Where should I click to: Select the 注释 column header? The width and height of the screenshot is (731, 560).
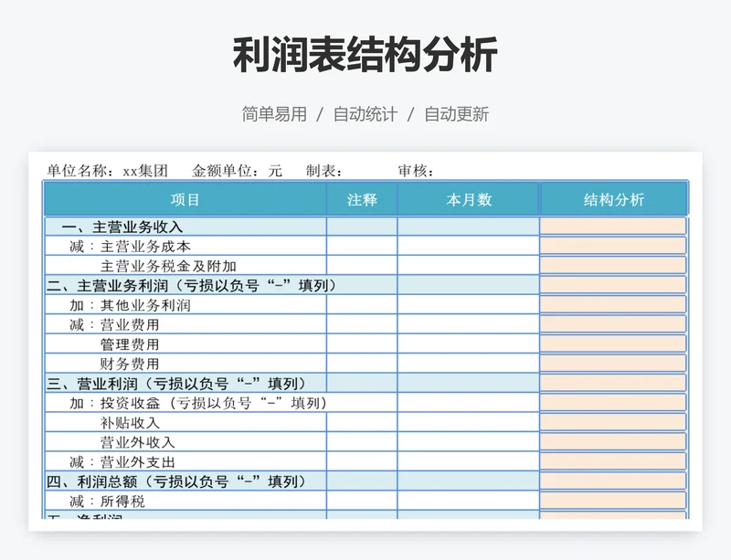click(x=362, y=199)
